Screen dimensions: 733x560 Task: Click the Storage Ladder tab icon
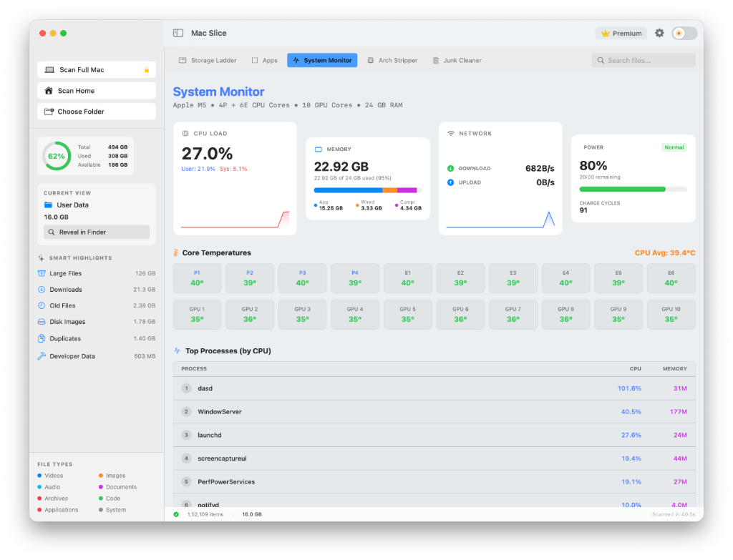183,60
